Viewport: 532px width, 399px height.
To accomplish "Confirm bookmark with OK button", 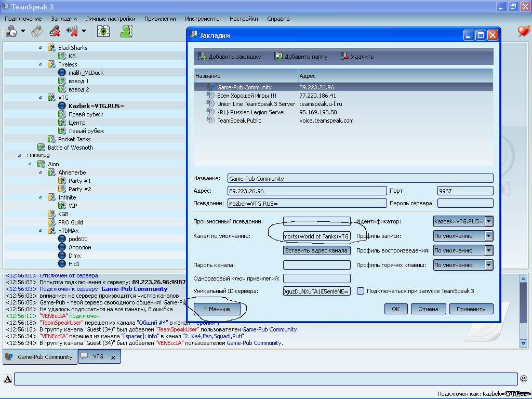I will click(396, 309).
